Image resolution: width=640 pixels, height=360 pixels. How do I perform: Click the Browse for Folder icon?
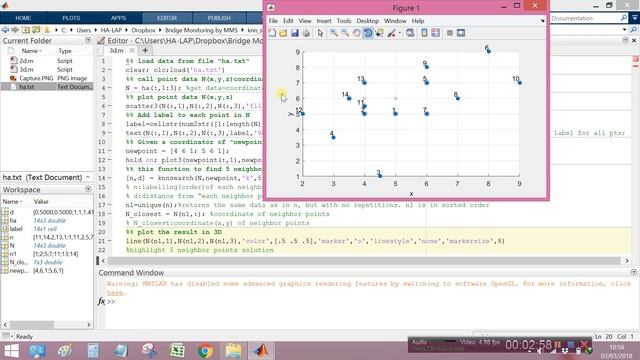[36, 30]
